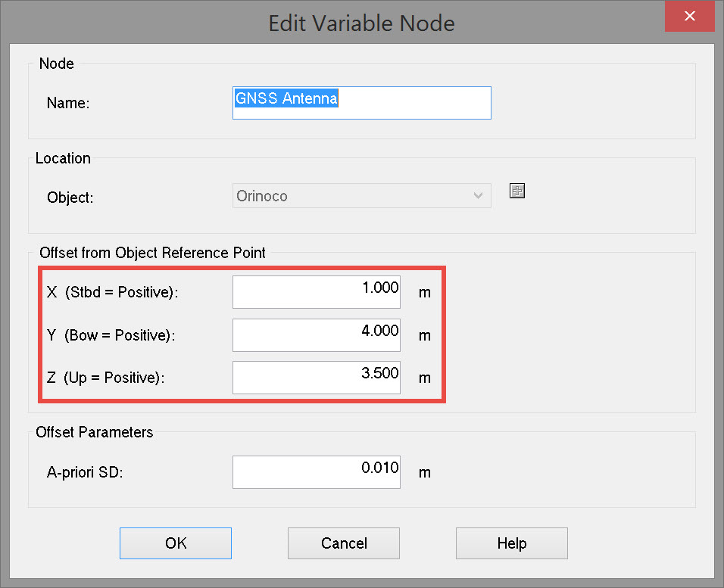The width and height of the screenshot is (724, 588).
Task: Click the A-priori SD input field
Action: pos(316,472)
